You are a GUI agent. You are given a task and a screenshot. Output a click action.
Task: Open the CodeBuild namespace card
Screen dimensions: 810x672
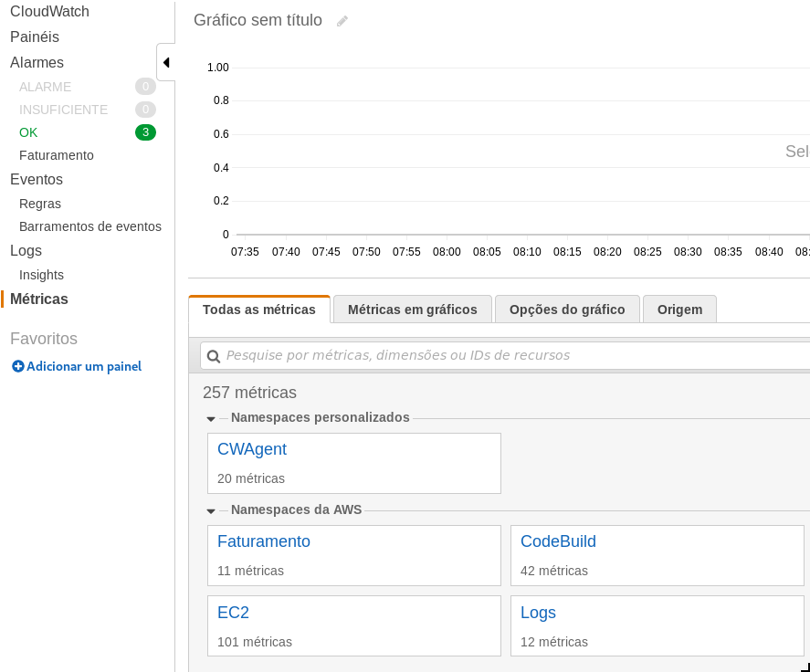coord(558,541)
